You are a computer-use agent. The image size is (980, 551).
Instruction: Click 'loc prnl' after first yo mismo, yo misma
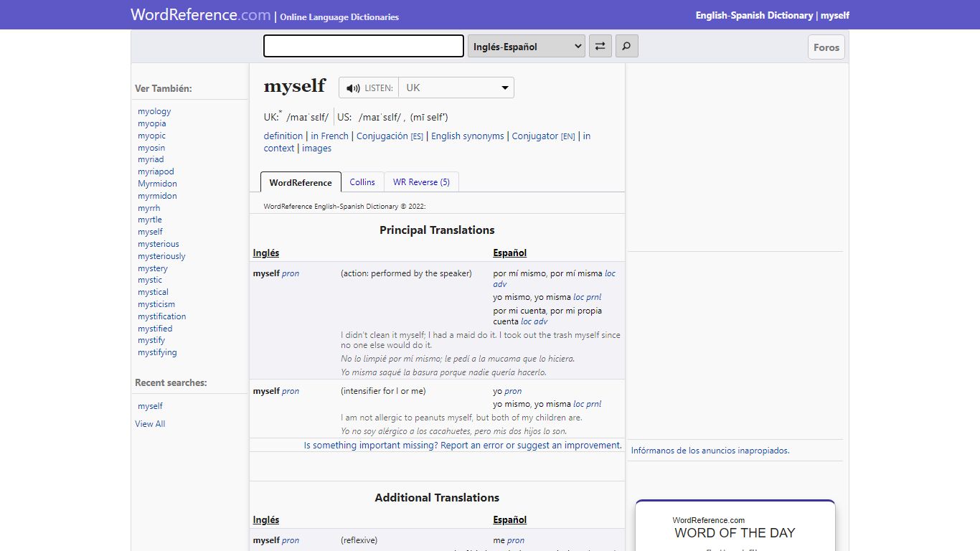pos(588,297)
